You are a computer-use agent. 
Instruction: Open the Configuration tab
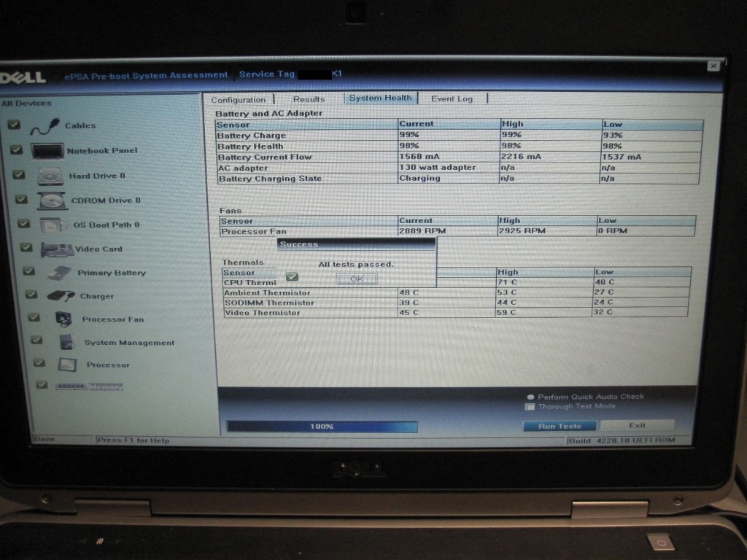click(x=239, y=99)
